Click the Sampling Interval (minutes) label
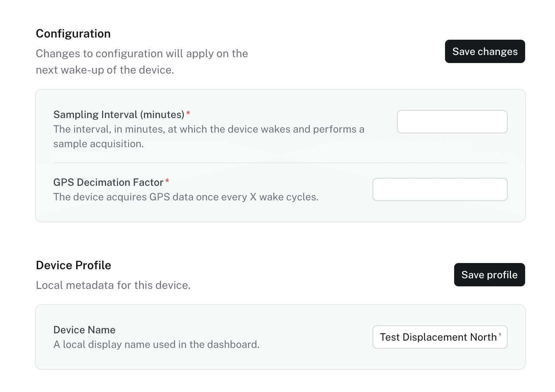This screenshot has width=555, height=392. point(119,114)
